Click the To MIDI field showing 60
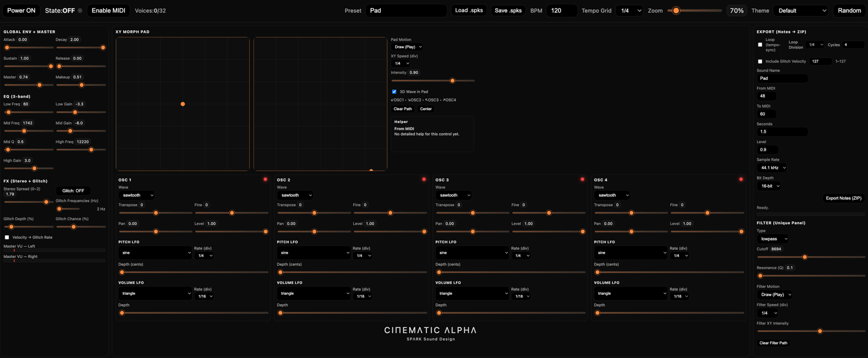The width and height of the screenshot is (868, 358). (x=766, y=114)
